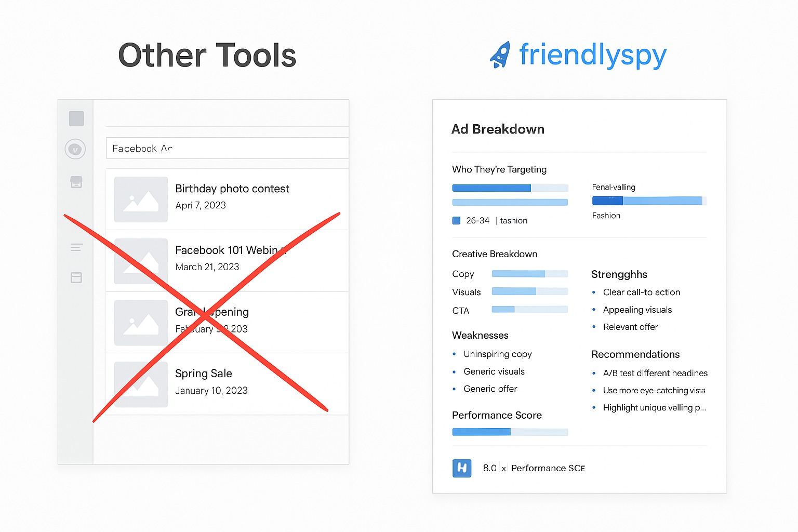The height and width of the screenshot is (532, 798).
Task: Open the Birthday photo contest entry
Action: [232, 189]
